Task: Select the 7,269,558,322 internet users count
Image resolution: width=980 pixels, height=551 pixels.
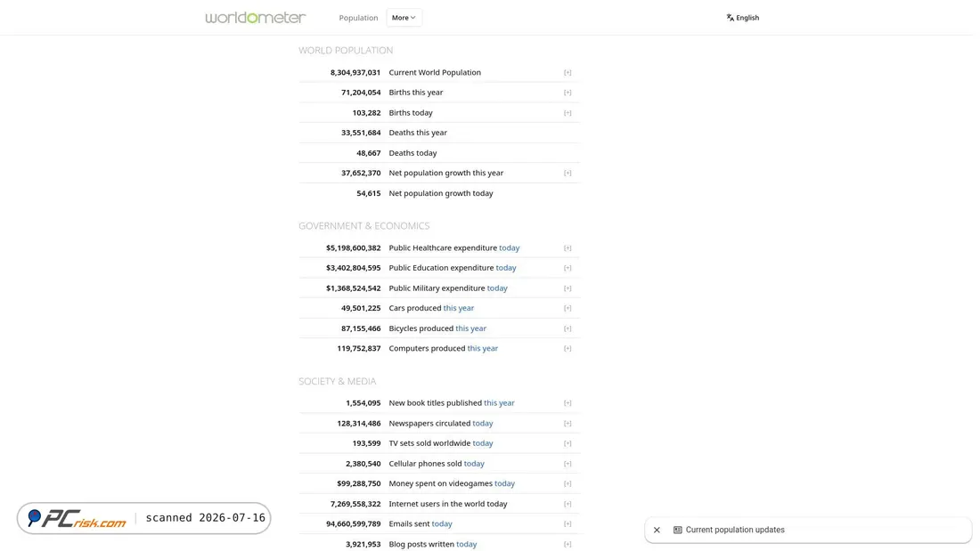Action: tap(355, 504)
